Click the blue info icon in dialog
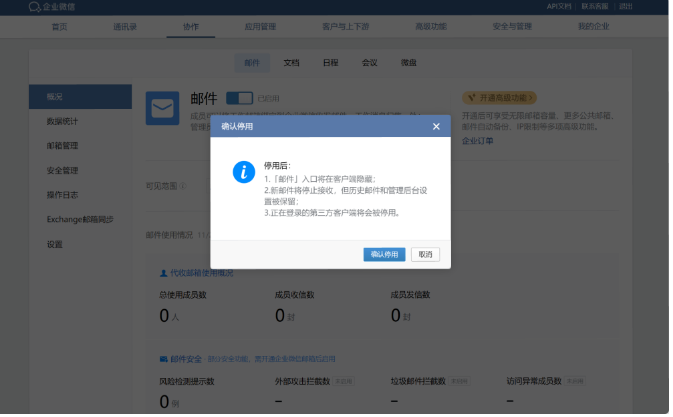The width and height of the screenshot is (673, 417). pyautogui.click(x=243, y=171)
